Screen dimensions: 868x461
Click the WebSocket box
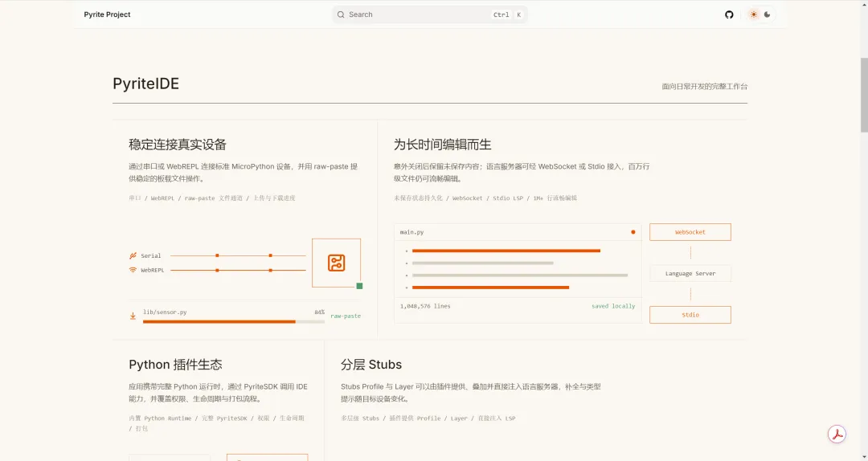(690, 232)
